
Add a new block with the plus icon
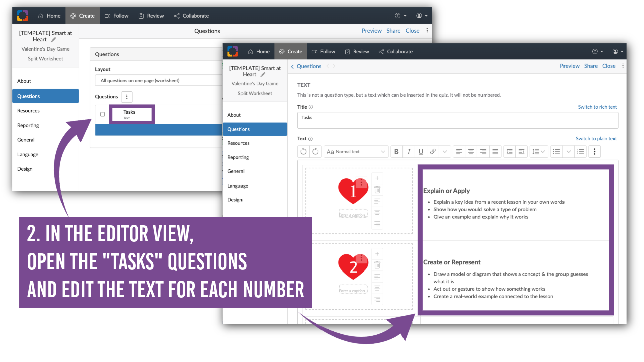coord(377,177)
